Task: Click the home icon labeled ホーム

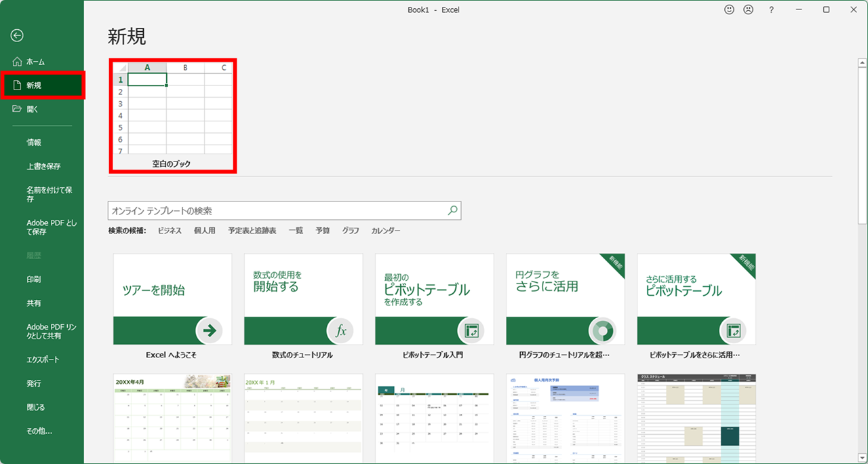Action: [x=18, y=62]
